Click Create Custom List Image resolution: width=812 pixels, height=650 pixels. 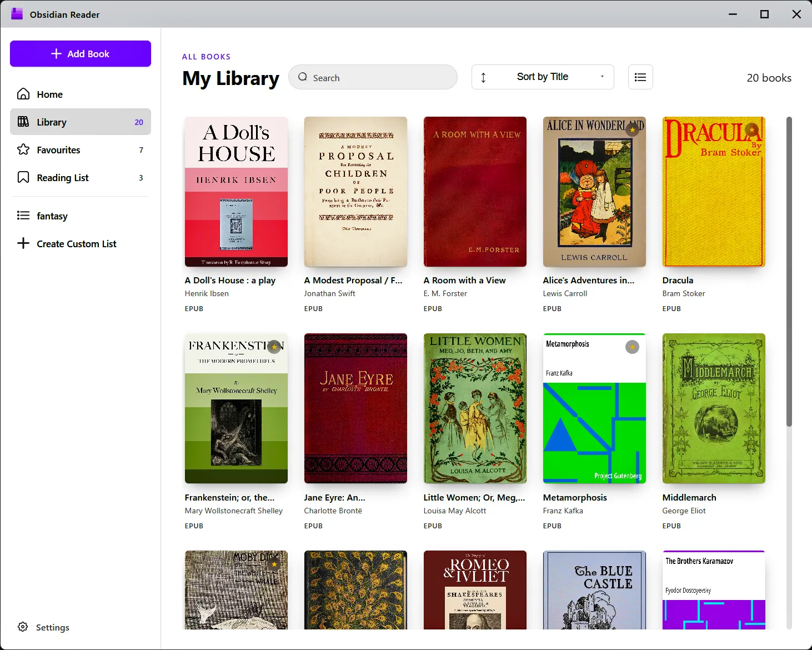click(x=81, y=243)
